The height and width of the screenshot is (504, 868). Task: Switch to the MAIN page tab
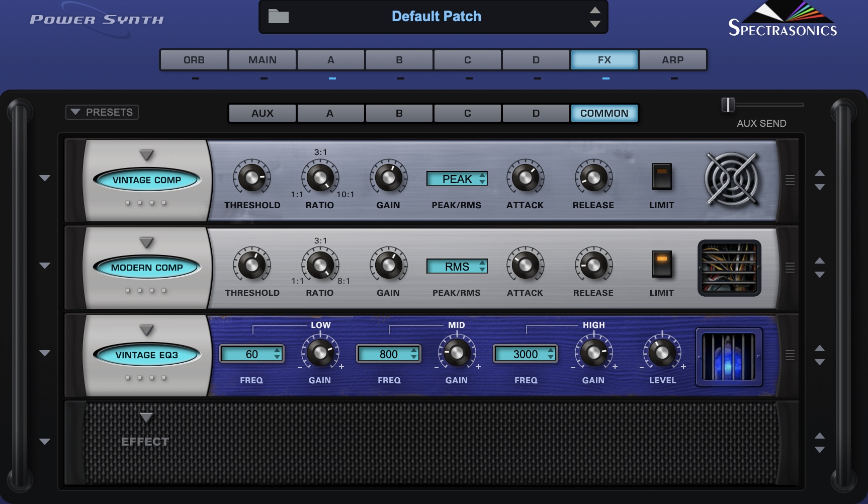(x=263, y=60)
